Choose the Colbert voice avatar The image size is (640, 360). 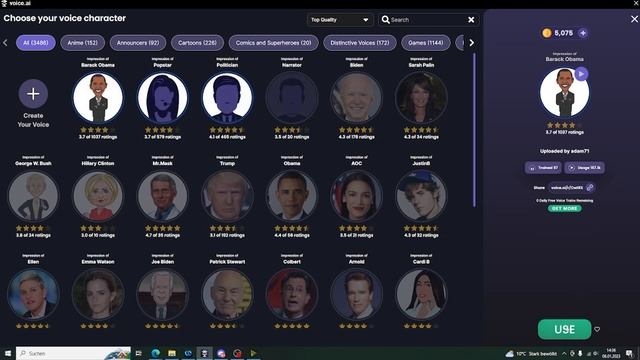click(292, 294)
